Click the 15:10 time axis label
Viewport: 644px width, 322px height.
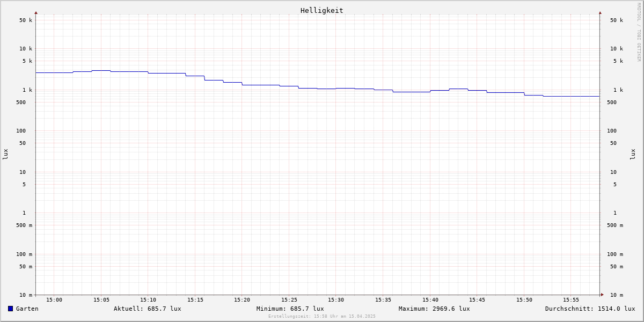tap(148, 299)
